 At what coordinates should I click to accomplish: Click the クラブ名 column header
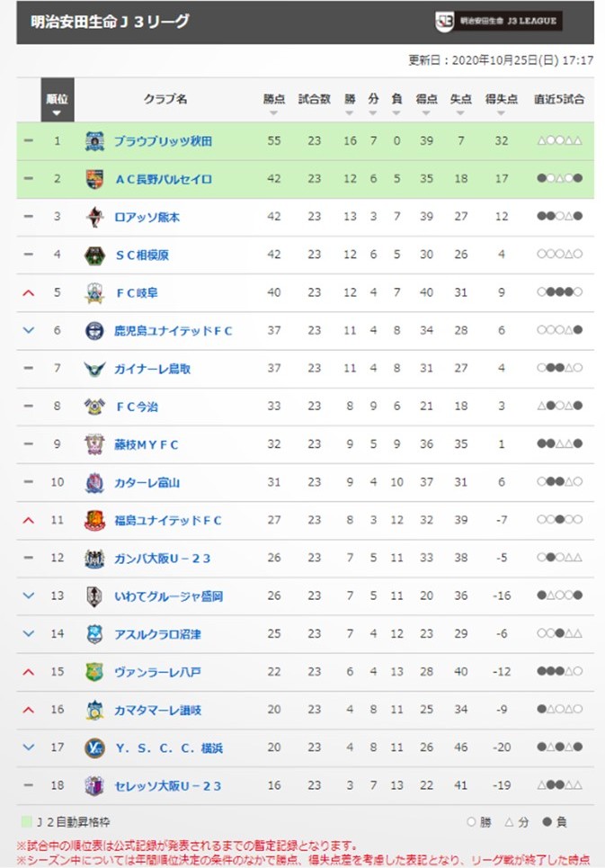tap(165, 99)
